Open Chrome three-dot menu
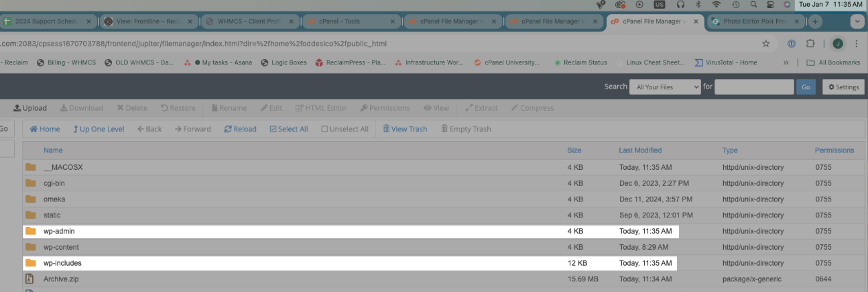Viewport: 868px width, 292px height. coord(856,44)
